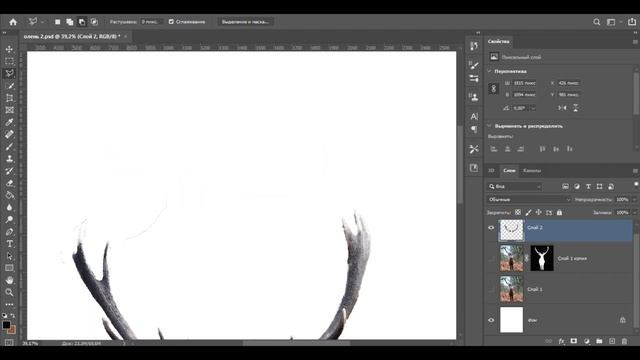Image resolution: width=640 pixels, height=360 pixels.
Task: Select the Свойства panel tab
Action: [498, 41]
